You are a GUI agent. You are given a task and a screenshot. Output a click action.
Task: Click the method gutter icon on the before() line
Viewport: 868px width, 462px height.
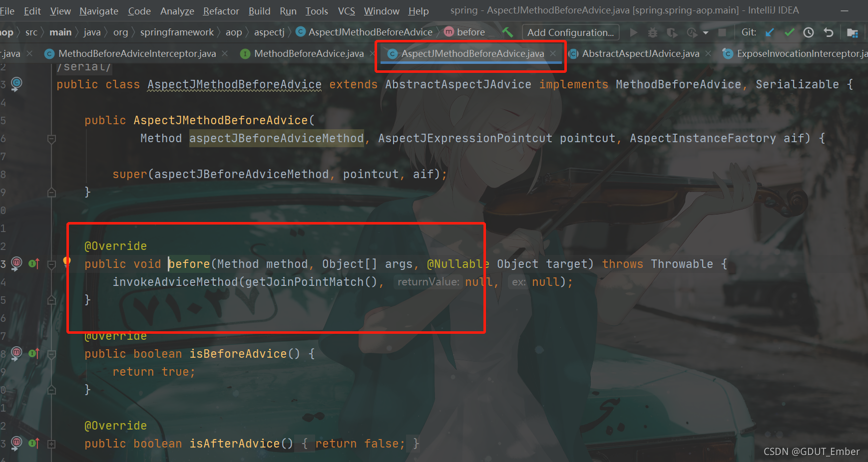click(16, 263)
